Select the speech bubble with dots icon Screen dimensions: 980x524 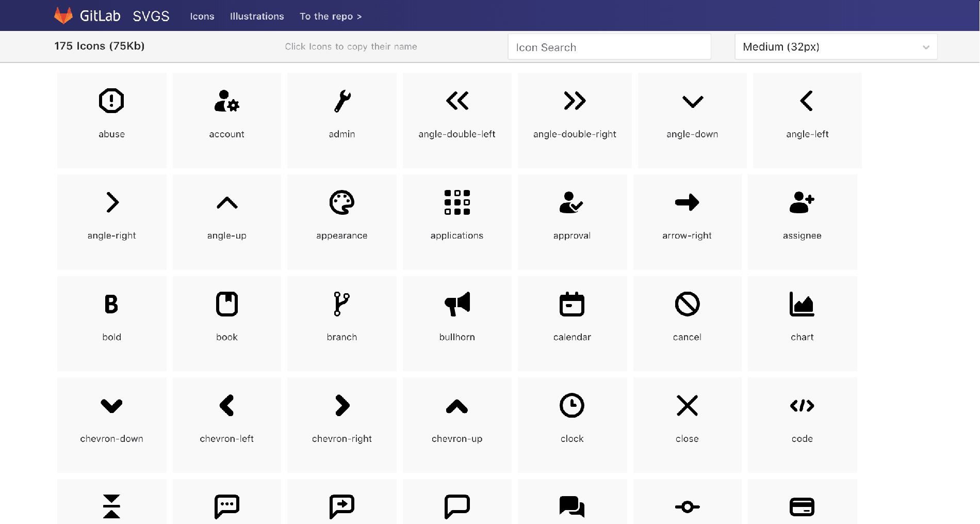[x=226, y=506]
